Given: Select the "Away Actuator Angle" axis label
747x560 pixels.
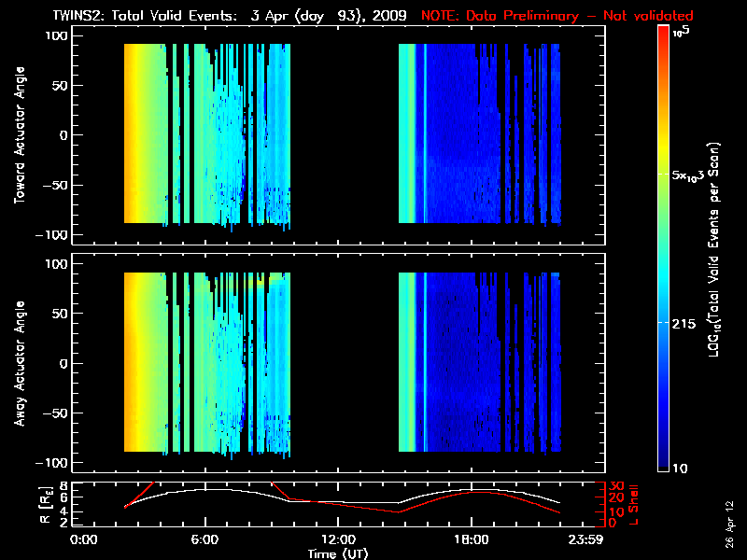Looking at the screenshot, I should tap(18, 363).
